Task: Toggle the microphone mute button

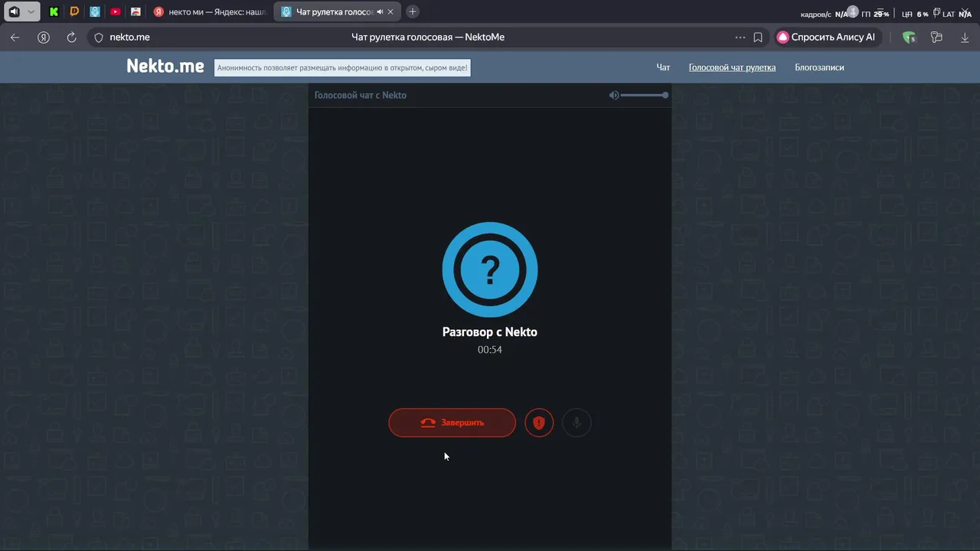Action: 577,422
